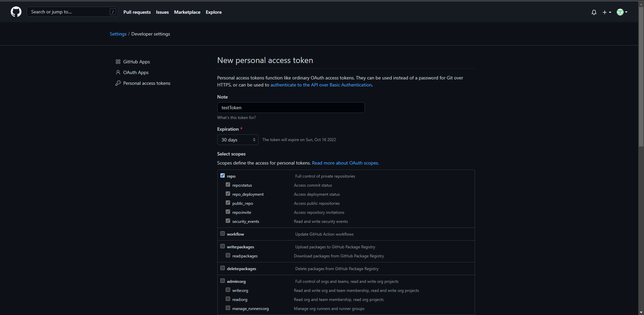
Task: Click the Personal access tokens key icon
Action: point(118,83)
